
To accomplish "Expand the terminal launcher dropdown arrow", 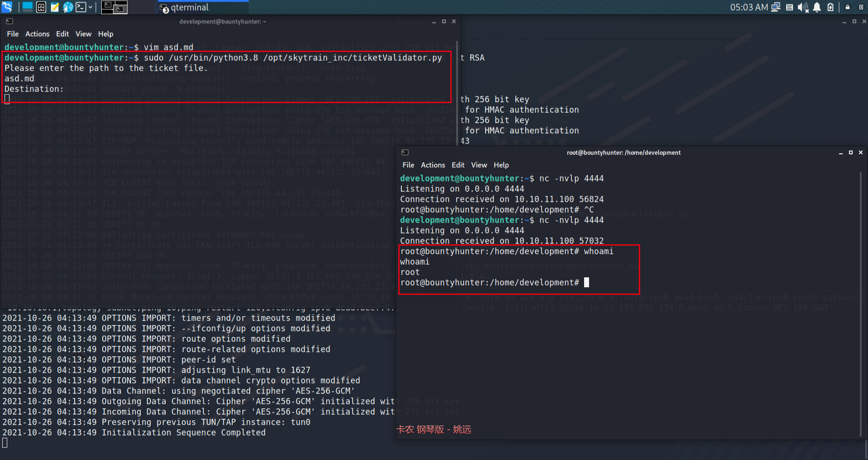I will coord(90,7).
